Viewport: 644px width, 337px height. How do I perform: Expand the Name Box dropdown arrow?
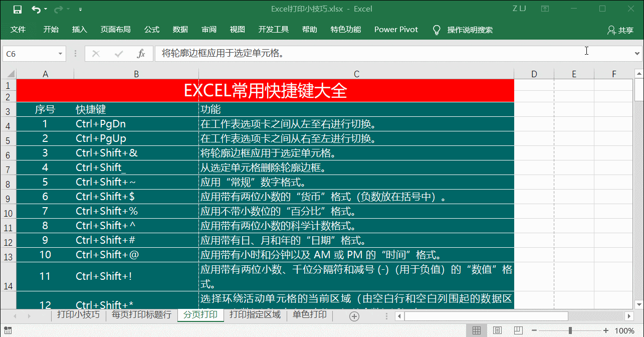click(61, 54)
